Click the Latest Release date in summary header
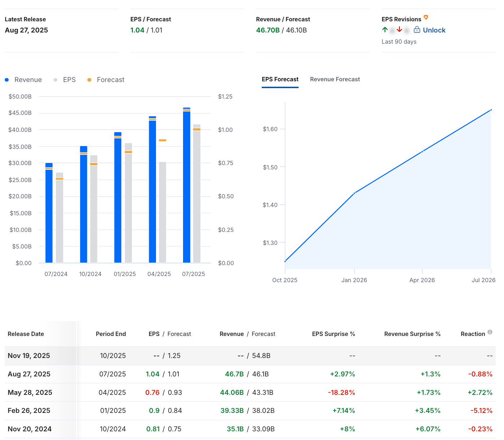 (x=26, y=30)
